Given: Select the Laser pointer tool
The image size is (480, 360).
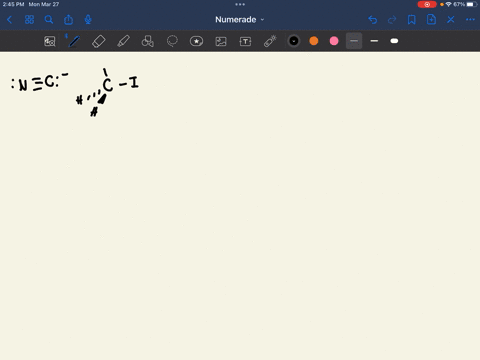Looking at the screenshot, I should [270, 41].
